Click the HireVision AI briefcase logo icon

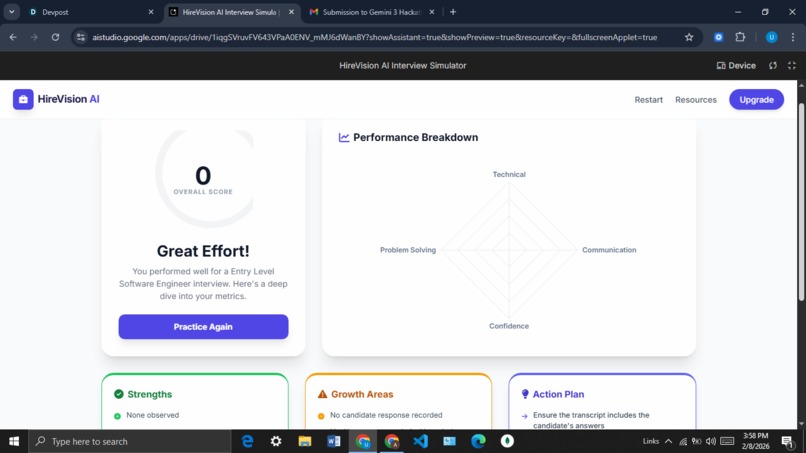23,99
